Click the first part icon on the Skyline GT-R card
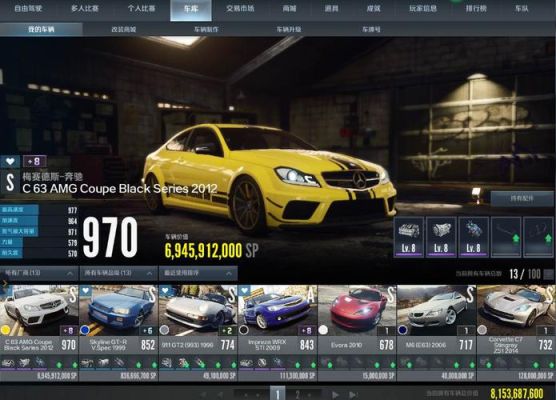Image resolution: width=556 pixels, height=400 pixels. pos(87,363)
